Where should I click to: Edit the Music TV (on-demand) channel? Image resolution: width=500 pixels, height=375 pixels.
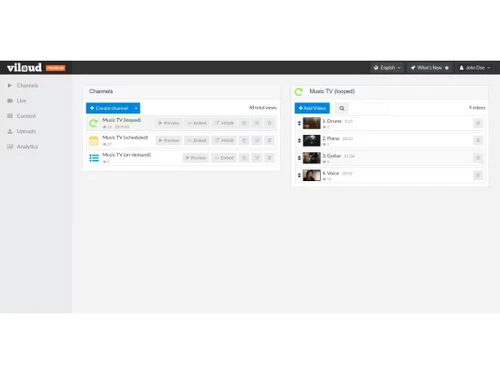coord(257,158)
